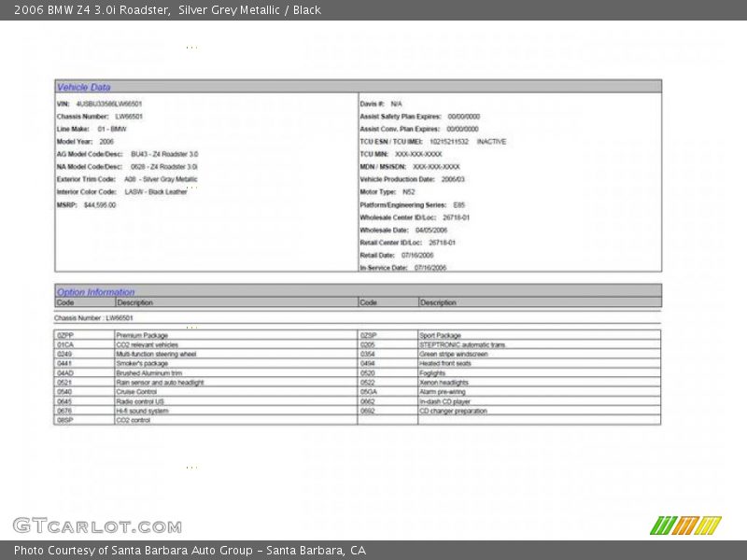The image size is (747, 560).
Task: Click the green-orange-yellow striped logo
Action: point(685,525)
